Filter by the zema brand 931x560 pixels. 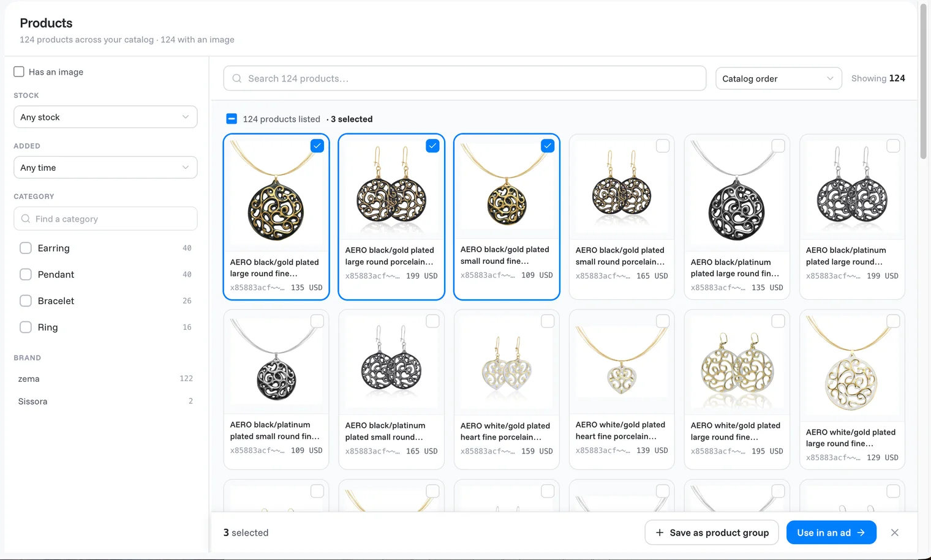coord(105,379)
